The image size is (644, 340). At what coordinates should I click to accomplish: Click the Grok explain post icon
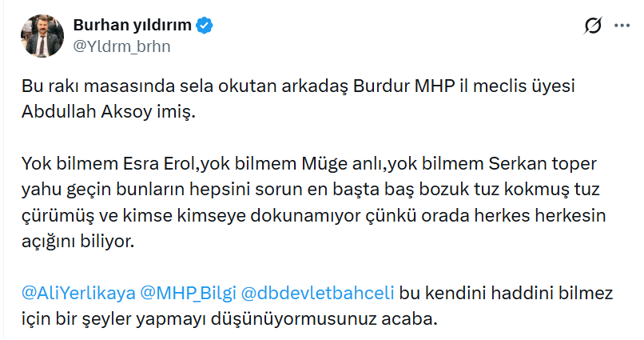[x=593, y=27]
